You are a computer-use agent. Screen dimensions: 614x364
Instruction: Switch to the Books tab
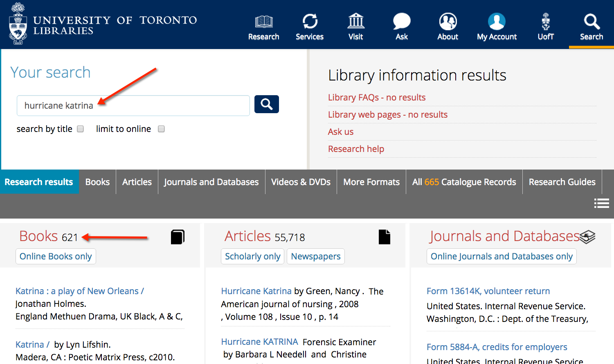click(97, 182)
